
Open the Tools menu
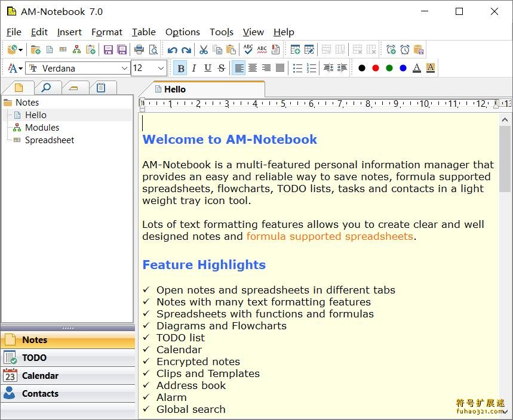222,32
